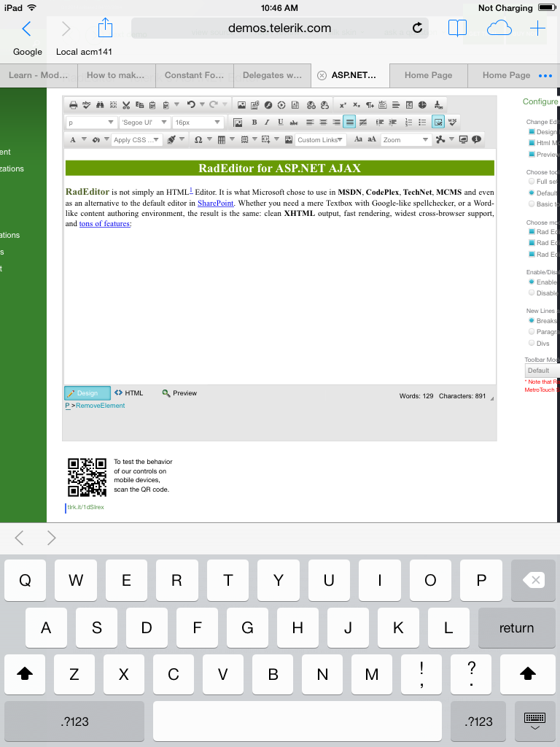Image resolution: width=560 pixels, height=747 pixels.
Task: Open the 'Learn - Mod...' Safari tab
Action: 38,75
